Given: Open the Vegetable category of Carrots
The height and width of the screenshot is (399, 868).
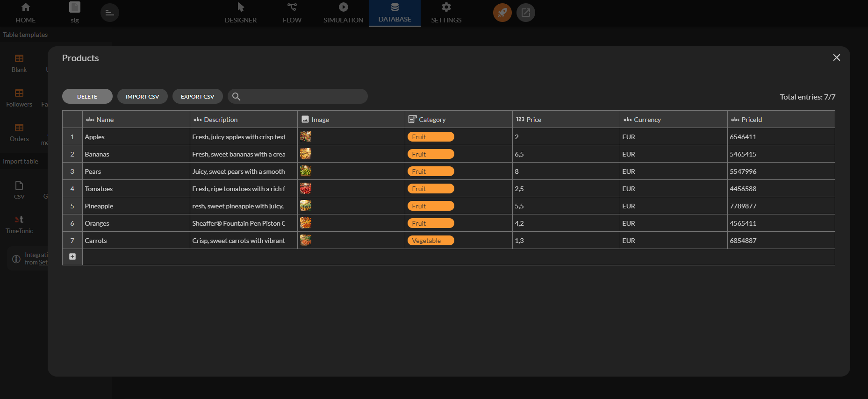Looking at the screenshot, I should (x=430, y=241).
